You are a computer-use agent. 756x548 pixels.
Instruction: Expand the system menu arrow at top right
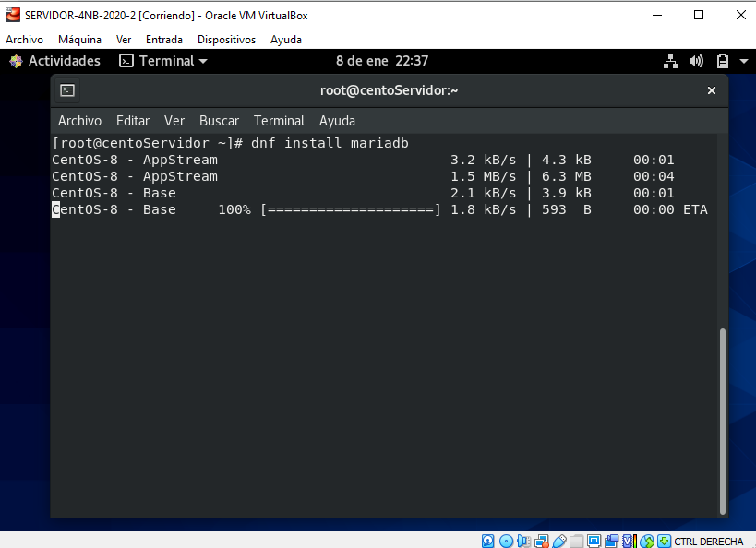click(743, 61)
